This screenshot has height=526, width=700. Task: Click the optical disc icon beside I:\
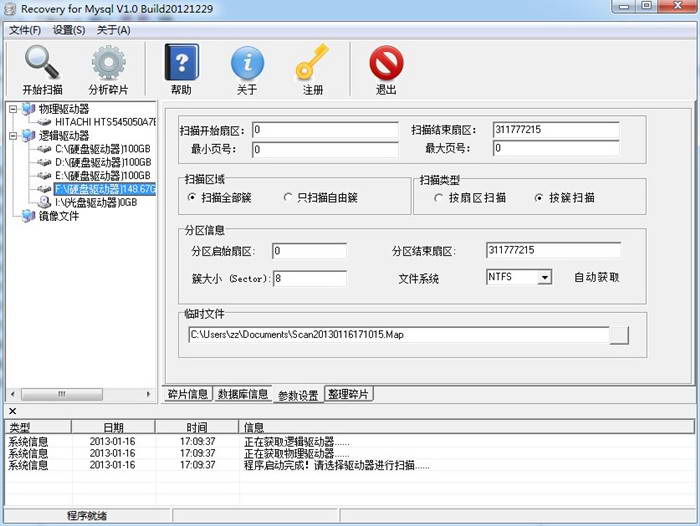44,202
